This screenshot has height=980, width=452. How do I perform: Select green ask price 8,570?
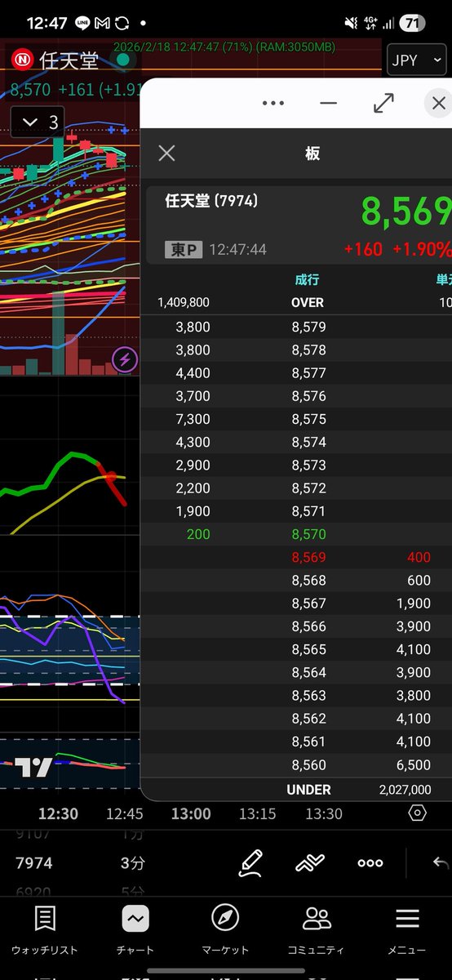pos(308,534)
